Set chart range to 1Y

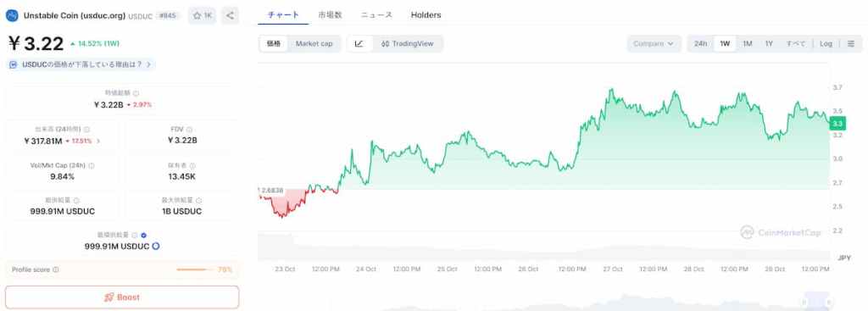click(769, 44)
